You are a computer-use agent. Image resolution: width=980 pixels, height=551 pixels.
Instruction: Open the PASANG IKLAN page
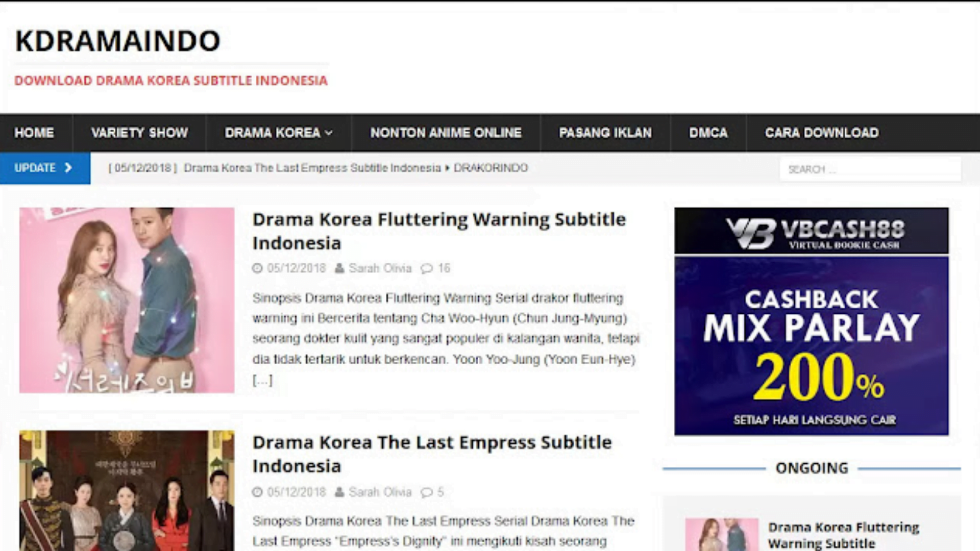coord(605,133)
